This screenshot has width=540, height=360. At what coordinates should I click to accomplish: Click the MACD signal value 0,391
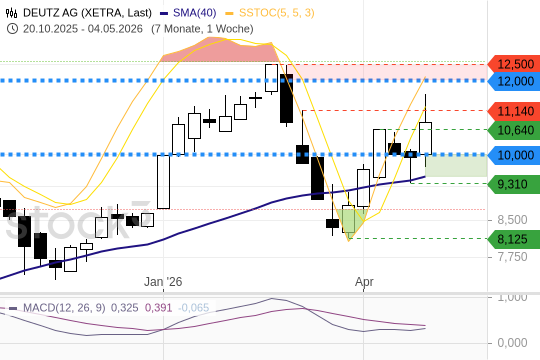point(158,307)
